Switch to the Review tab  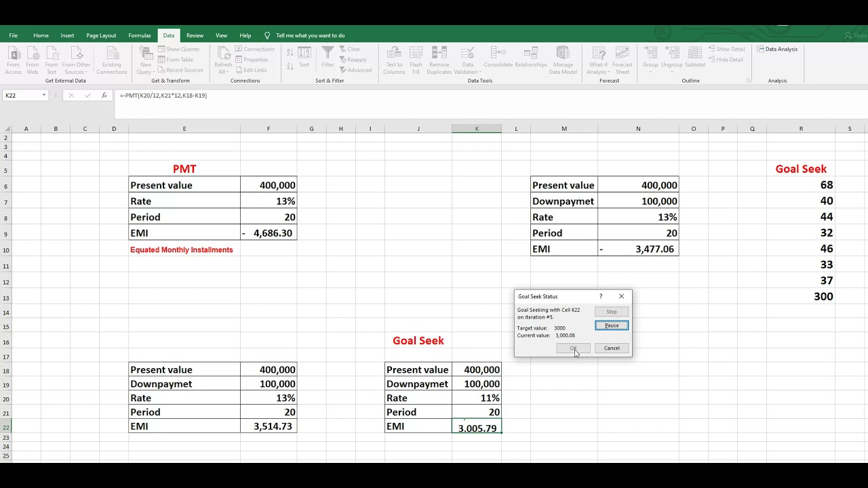coord(195,35)
